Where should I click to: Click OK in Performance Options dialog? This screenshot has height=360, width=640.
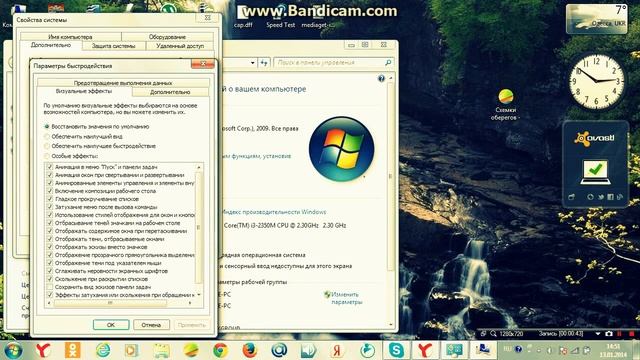pos(111,325)
